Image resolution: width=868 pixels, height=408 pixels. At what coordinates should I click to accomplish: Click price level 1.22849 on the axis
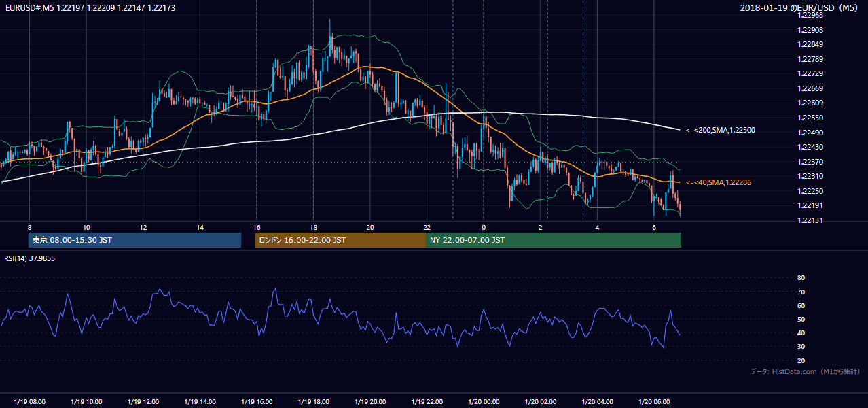(810, 44)
